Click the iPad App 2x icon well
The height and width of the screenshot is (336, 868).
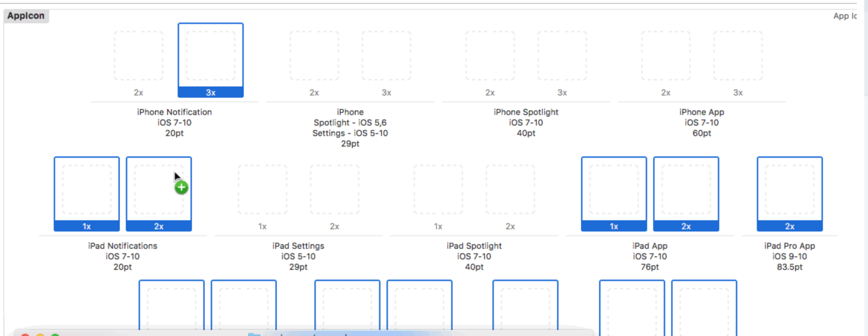coord(686,190)
